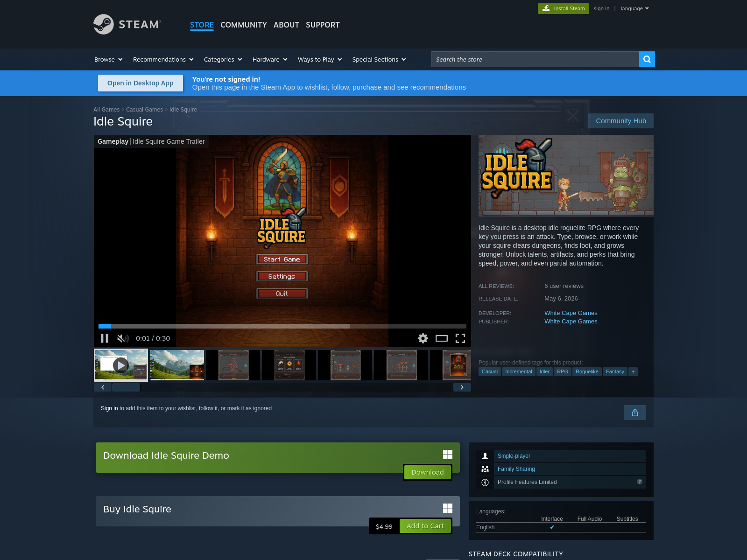Unmute the trailer audio

pyautogui.click(x=123, y=338)
